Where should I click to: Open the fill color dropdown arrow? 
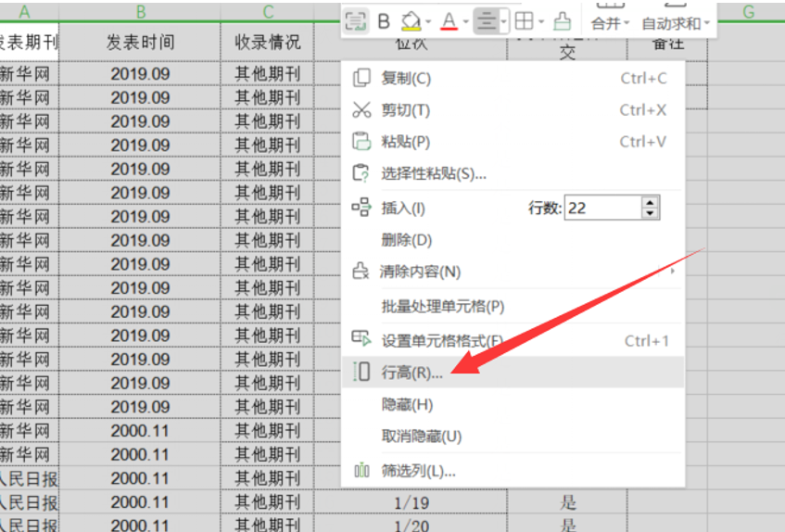(x=428, y=21)
